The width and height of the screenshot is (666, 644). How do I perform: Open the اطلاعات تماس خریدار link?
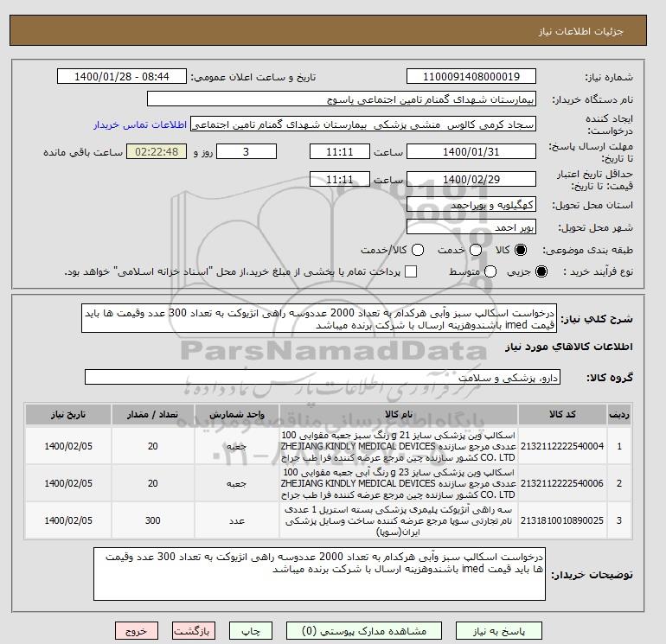140,124
